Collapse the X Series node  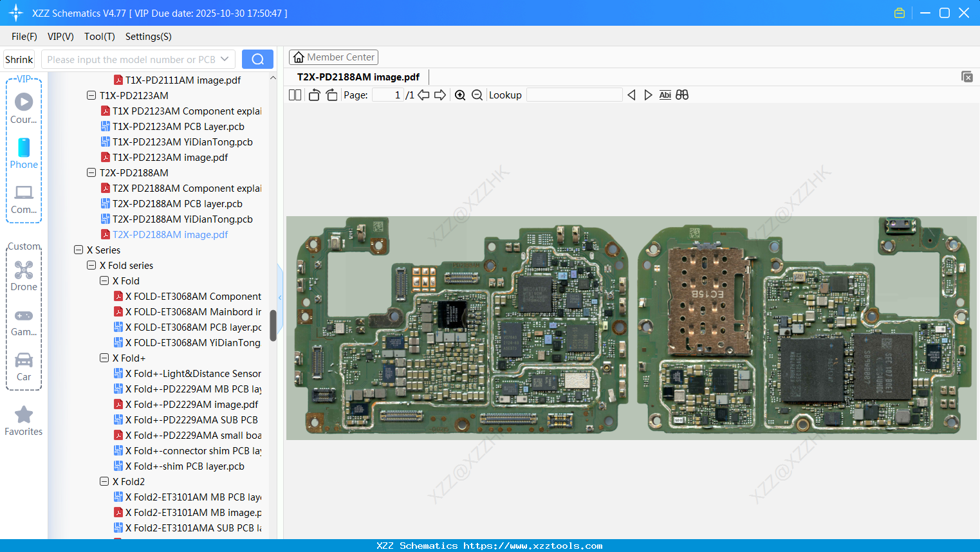point(79,250)
